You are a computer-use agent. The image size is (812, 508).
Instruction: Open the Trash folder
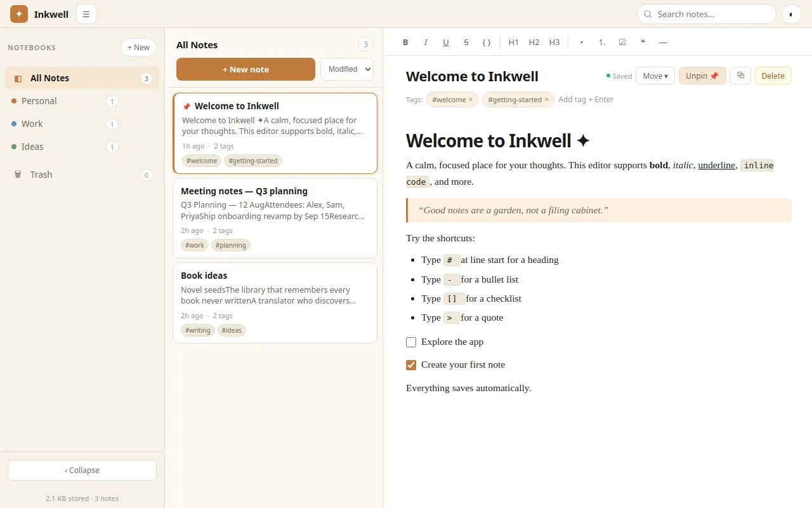pos(82,175)
